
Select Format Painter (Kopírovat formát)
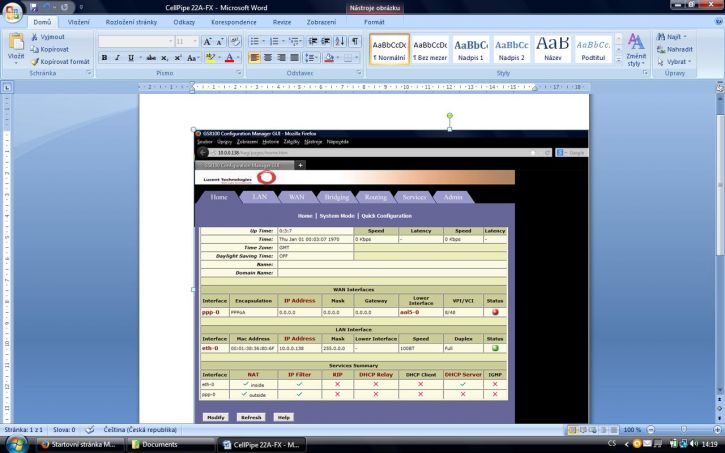pos(60,61)
